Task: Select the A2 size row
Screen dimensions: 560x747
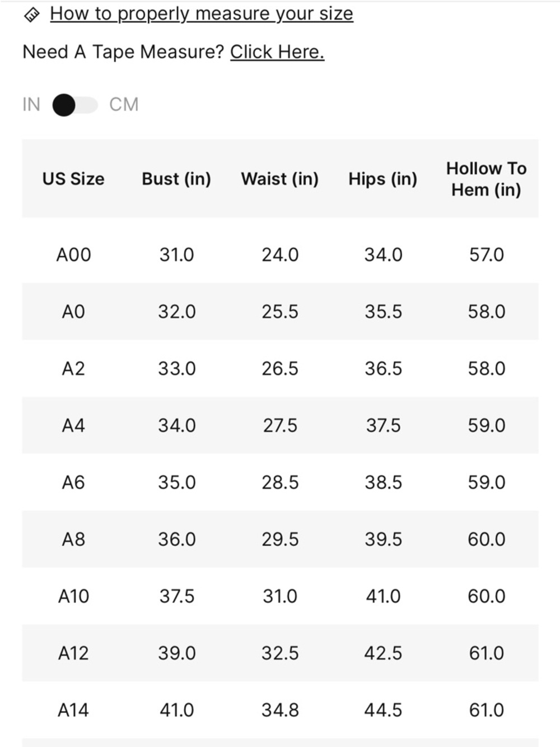Action: [x=280, y=368]
